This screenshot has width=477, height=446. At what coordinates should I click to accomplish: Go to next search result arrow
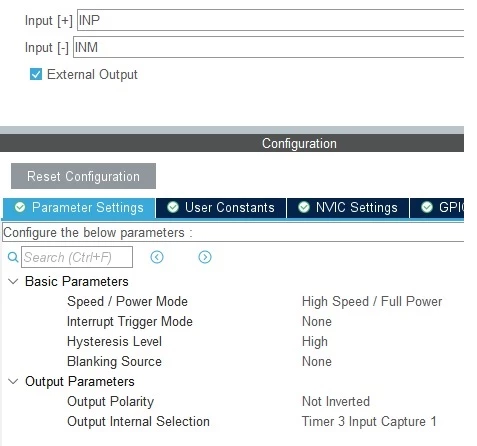pos(205,257)
